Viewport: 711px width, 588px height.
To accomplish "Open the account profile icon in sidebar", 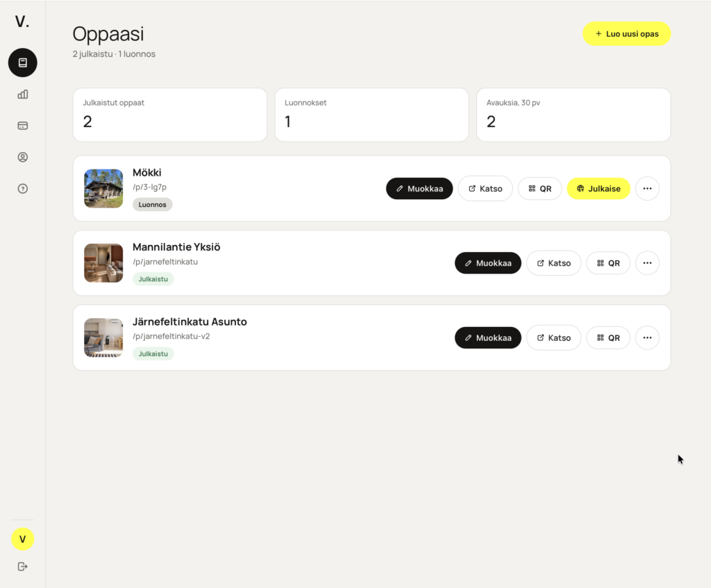I will 23,158.
